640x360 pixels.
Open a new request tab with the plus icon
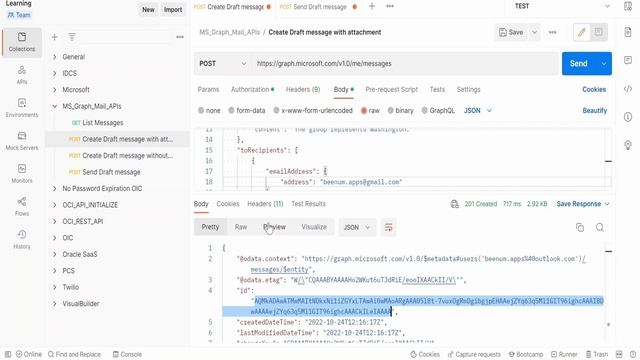point(372,6)
